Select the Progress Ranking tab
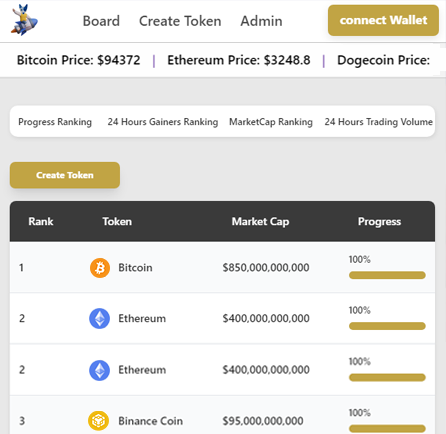The height and width of the screenshot is (434, 446). click(55, 122)
